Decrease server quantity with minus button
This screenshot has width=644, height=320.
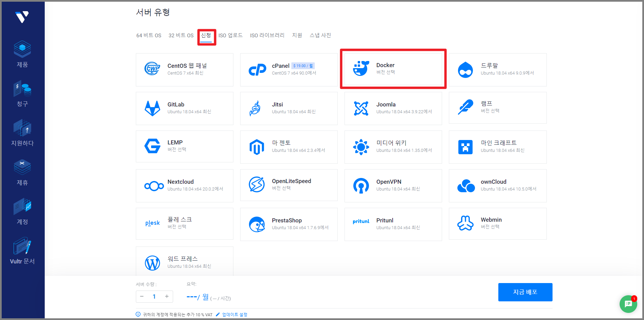coord(142,296)
